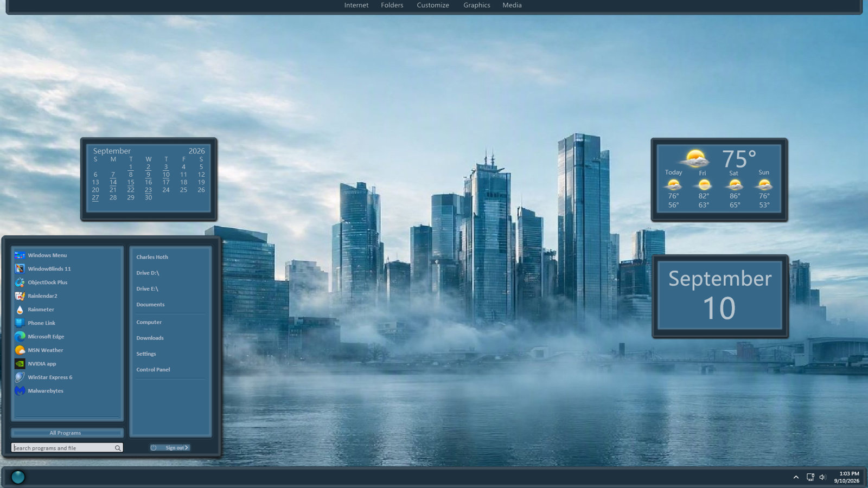Image resolution: width=868 pixels, height=488 pixels.
Task: Open MSN Weather icon
Action: [x=20, y=350]
